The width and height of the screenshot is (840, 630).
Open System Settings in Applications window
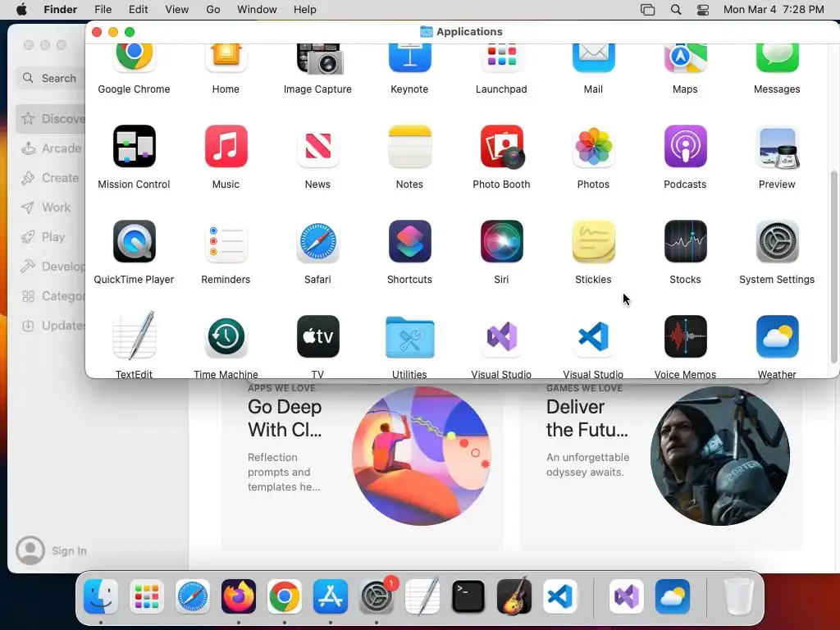777,241
